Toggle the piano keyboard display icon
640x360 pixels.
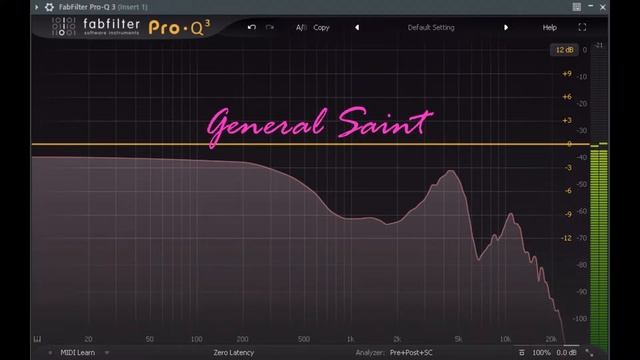37,339
